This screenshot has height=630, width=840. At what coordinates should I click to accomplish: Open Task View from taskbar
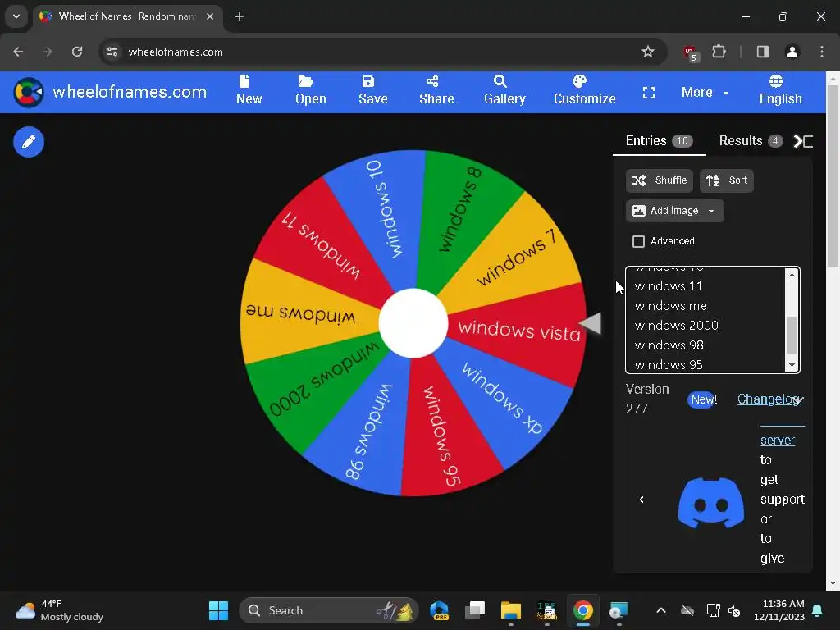pos(475,610)
